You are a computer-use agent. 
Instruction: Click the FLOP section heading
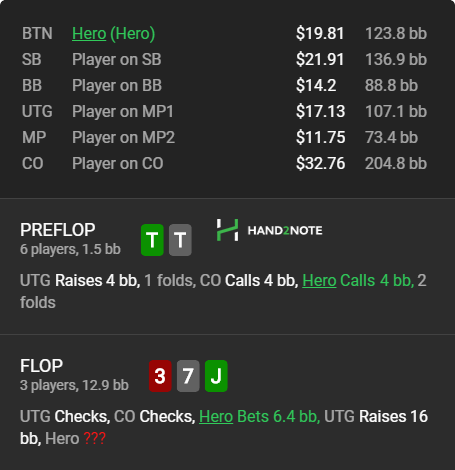pyautogui.click(x=41, y=366)
